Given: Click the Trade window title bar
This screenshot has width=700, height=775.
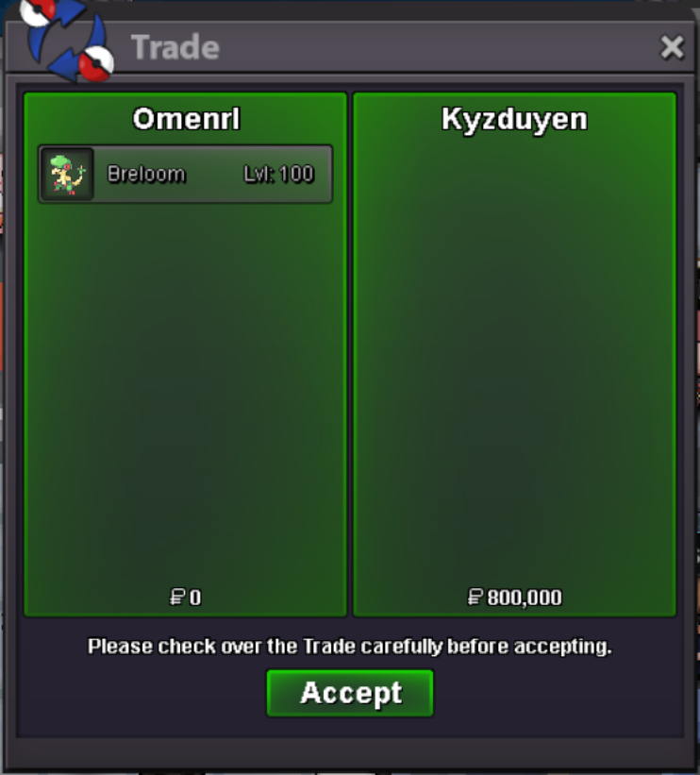Looking at the screenshot, I should tap(395, 47).
